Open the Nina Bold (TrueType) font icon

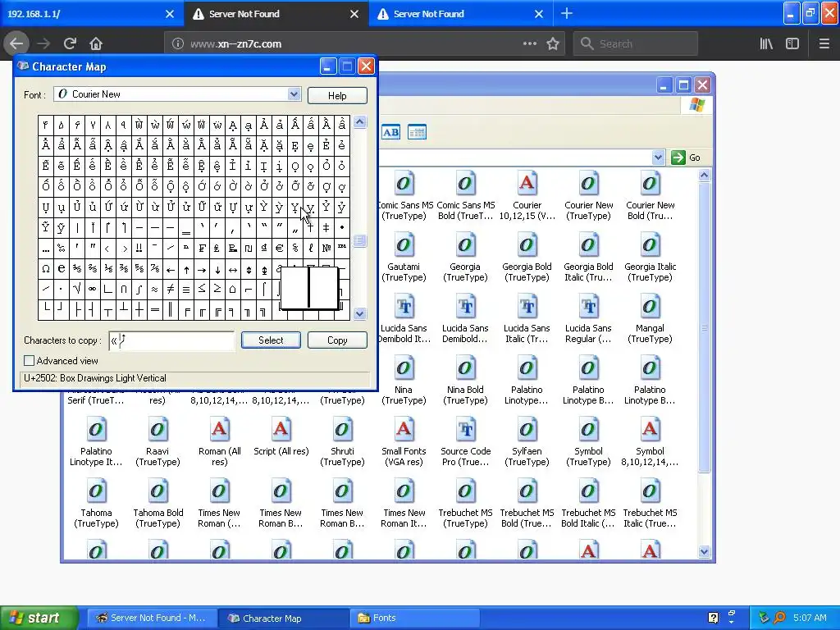point(465,368)
